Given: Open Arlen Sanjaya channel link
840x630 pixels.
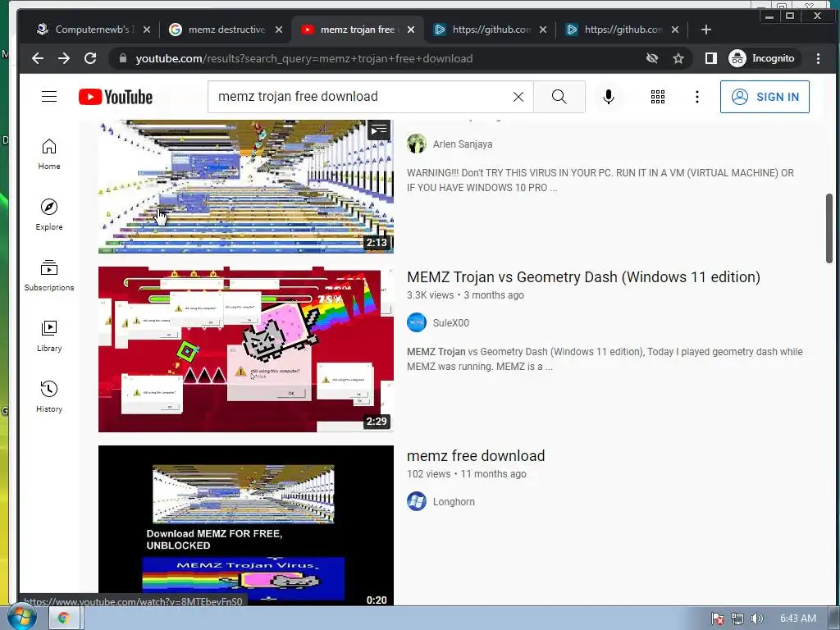Looking at the screenshot, I should (x=463, y=144).
